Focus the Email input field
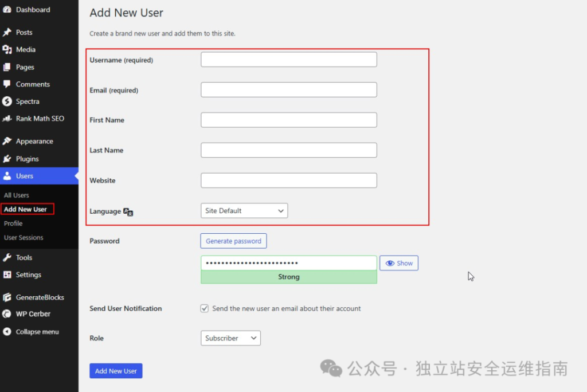This screenshot has height=392, width=587. [x=289, y=90]
